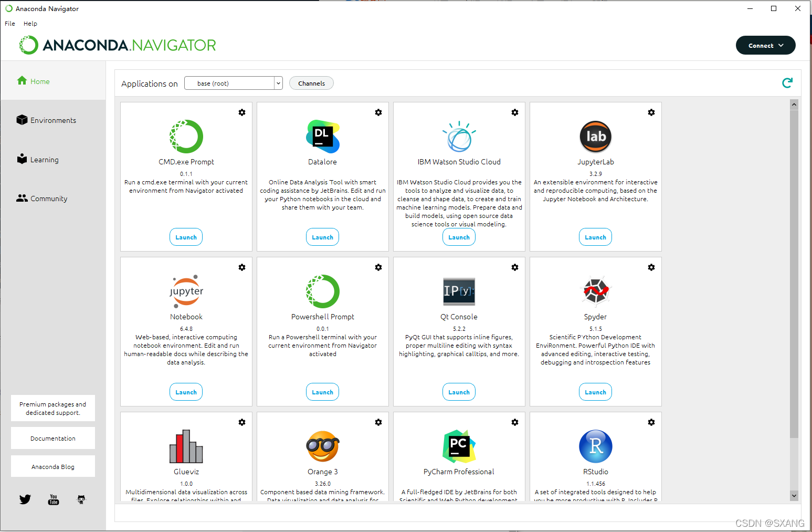The width and height of the screenshot is (812, 532).
Task: Click the Glueviz version text 1.0.0
Action: click(x=186, y=484)
